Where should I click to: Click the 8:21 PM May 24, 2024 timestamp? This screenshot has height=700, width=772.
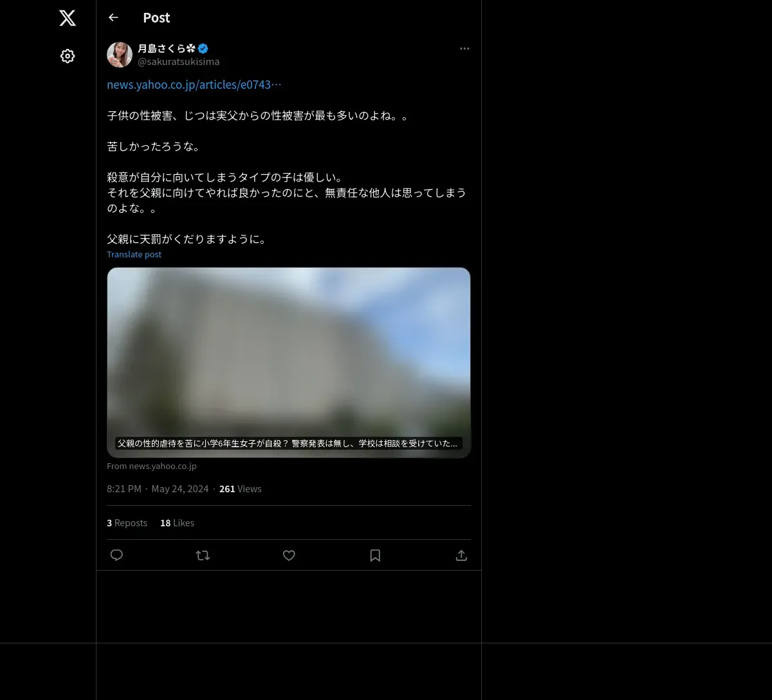tap(158, 489)
